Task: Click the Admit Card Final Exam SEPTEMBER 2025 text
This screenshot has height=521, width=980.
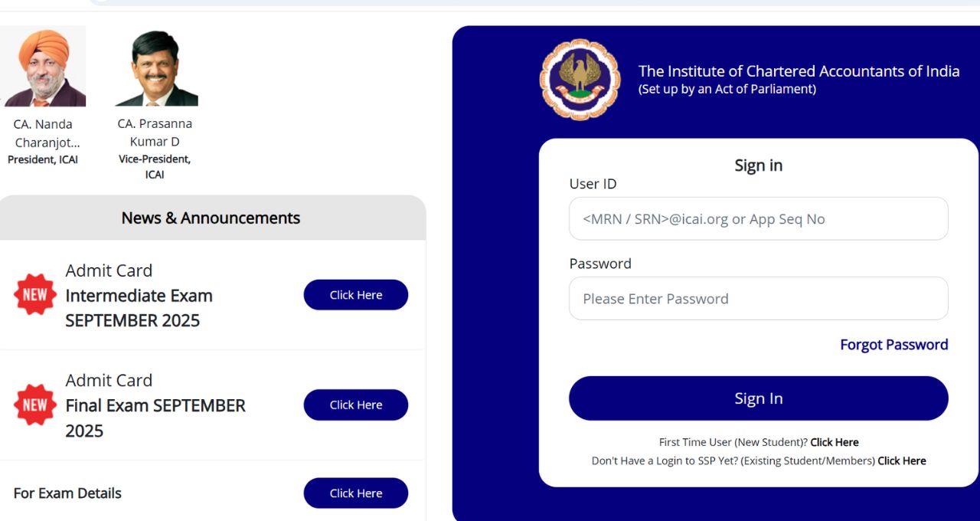Action: tap(155, 405)
